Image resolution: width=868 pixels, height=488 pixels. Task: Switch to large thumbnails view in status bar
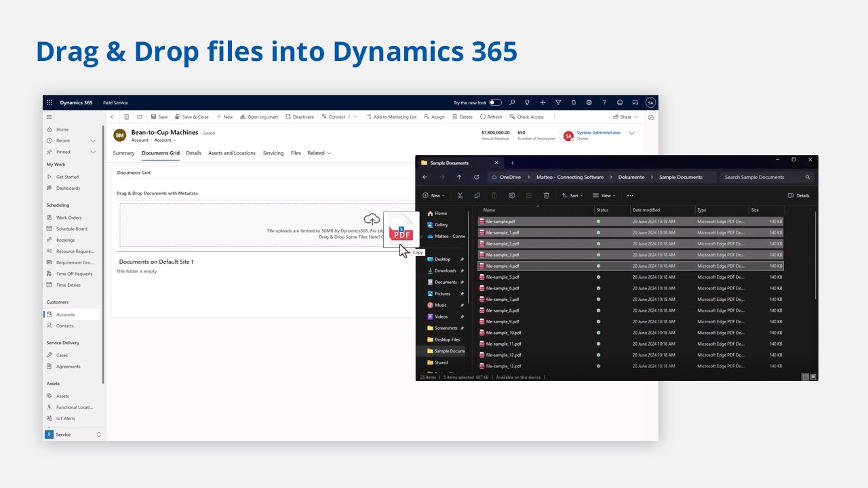click(x=813, y=377)
